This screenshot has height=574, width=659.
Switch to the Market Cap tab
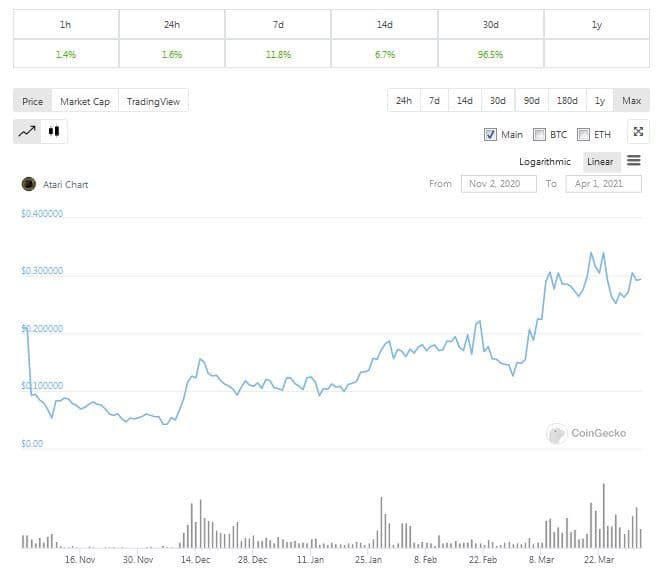(x=85, y=101)
